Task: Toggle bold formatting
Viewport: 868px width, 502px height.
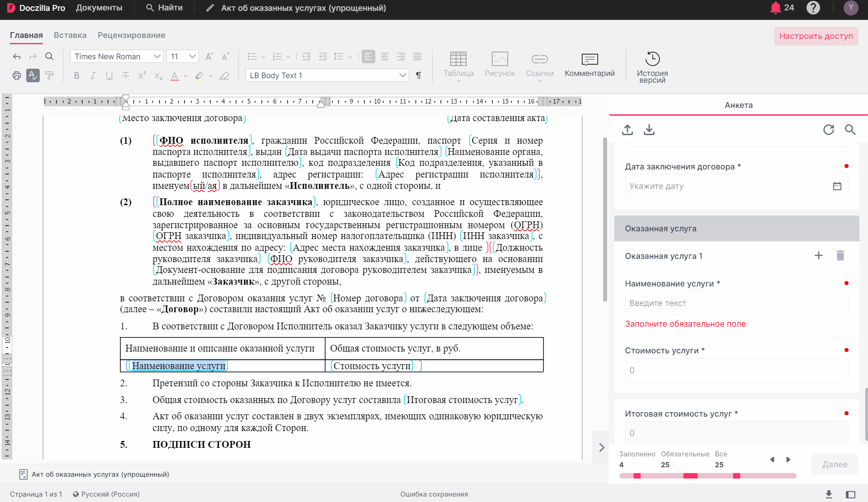Action: tap(77, 75)
